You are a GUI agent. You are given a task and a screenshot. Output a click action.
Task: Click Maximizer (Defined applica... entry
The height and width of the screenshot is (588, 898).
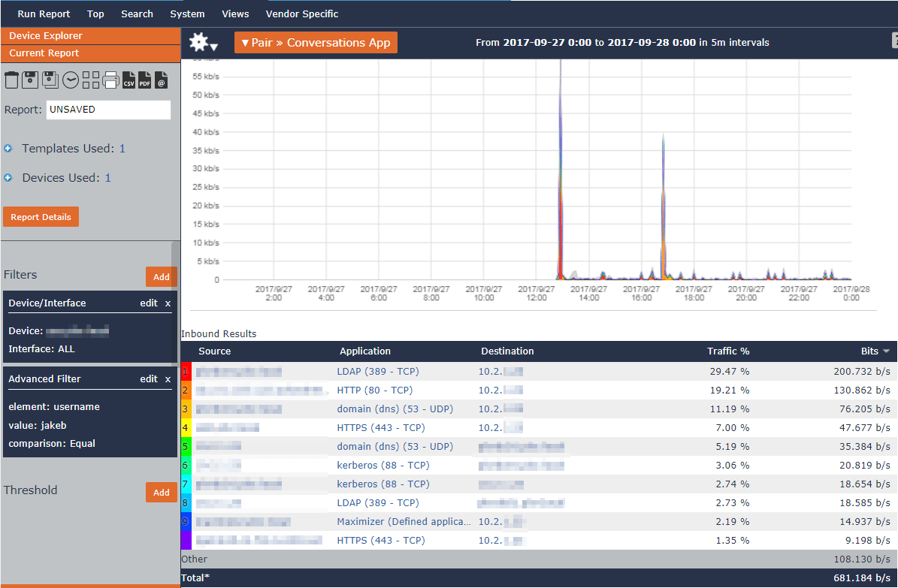[x=404, y=522]
